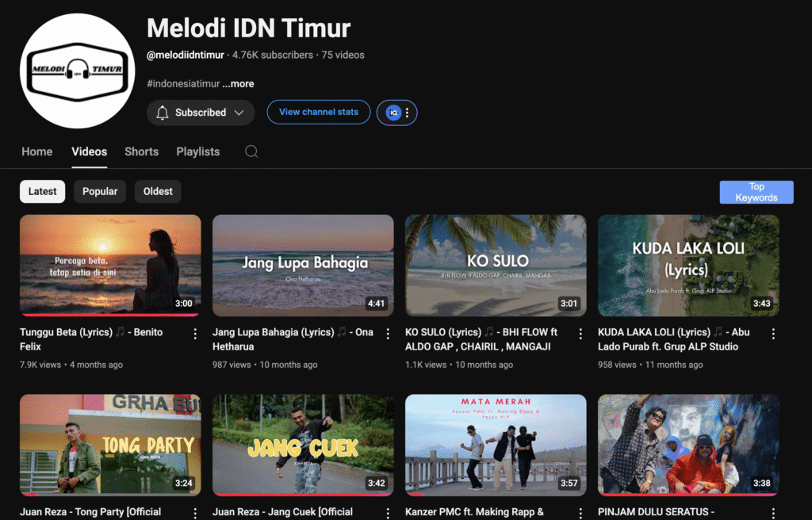Click the 75 videos count
812x520 pixels.
tap(343, 55)
